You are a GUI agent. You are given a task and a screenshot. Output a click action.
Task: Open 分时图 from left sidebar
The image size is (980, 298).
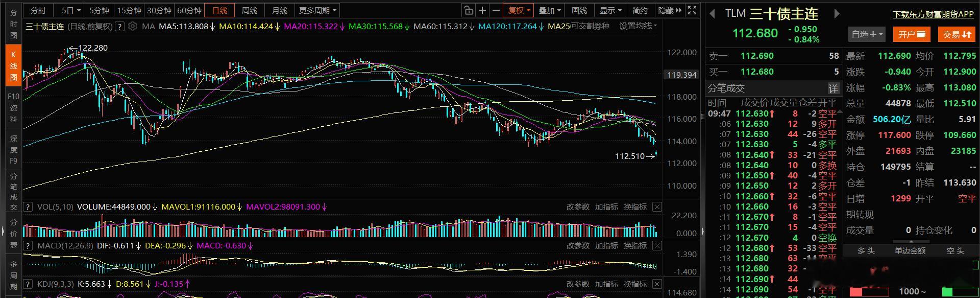tap(14, 24)
